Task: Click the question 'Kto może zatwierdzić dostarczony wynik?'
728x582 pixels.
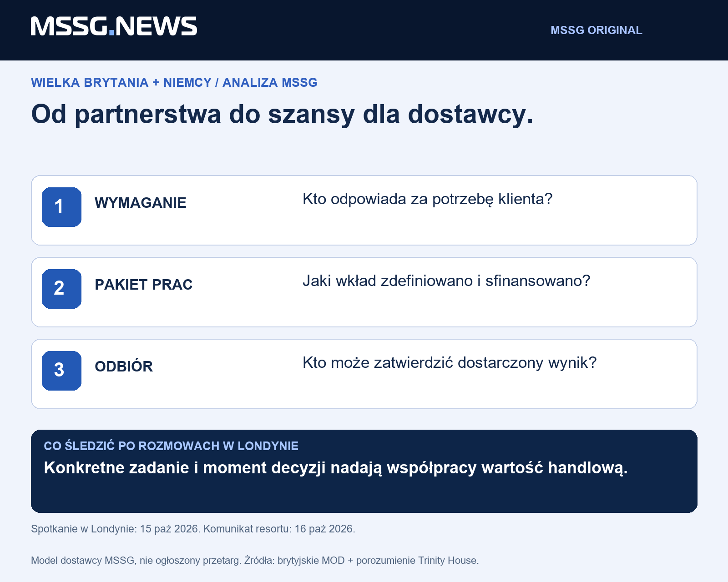Action: (450, 363)
